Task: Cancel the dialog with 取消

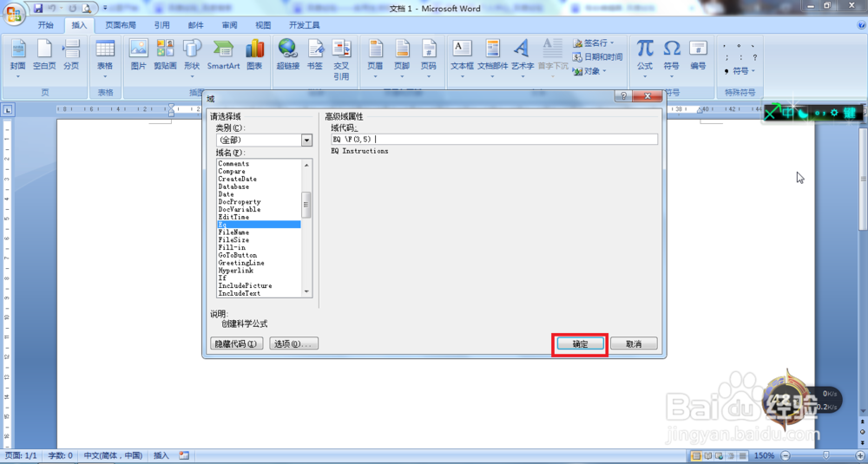Action: [x=634, y=343]
